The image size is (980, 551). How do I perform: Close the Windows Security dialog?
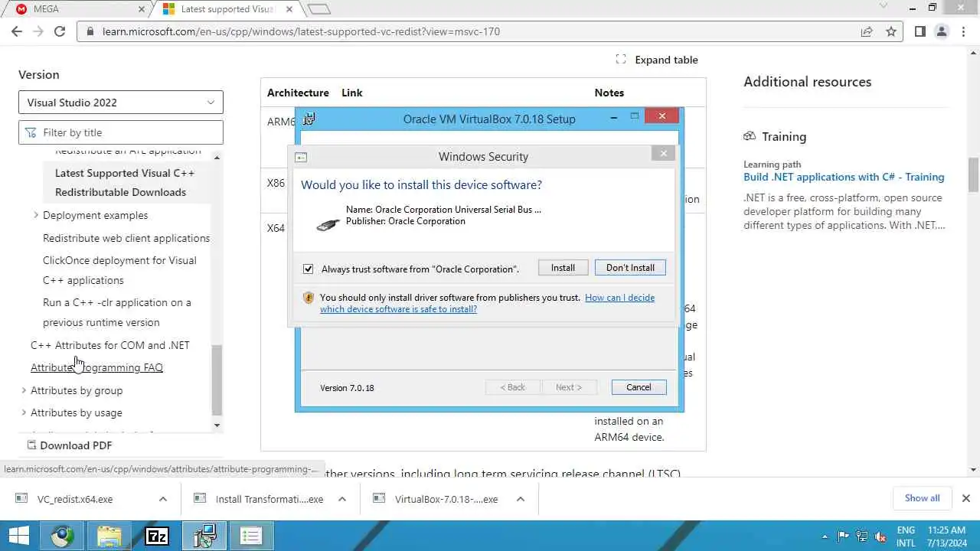(x=663, y=154)
